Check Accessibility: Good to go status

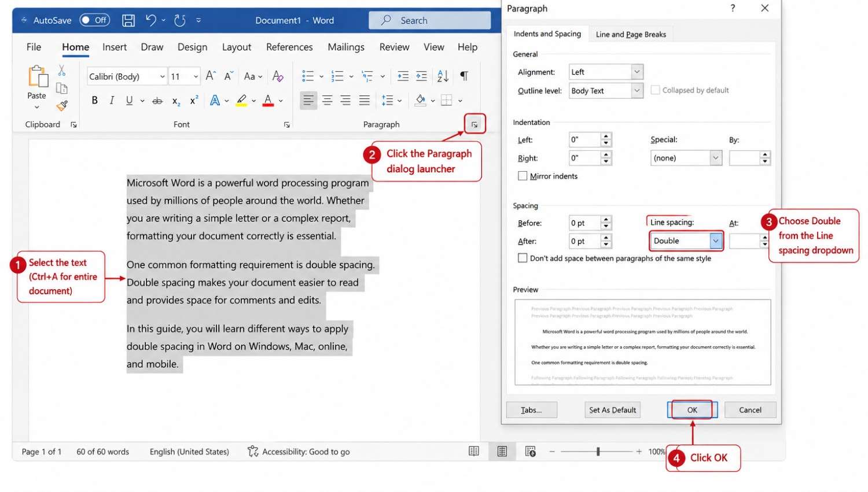click(299, 452)
